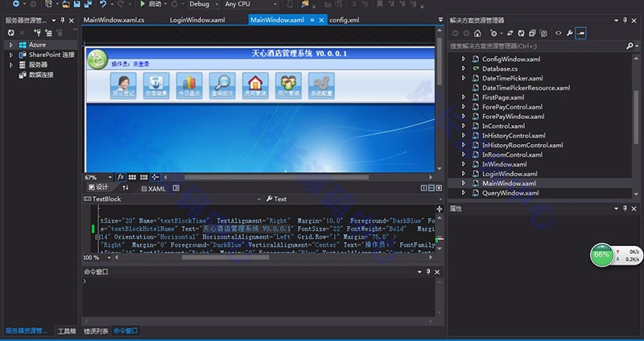
Task: Click the Collapse Pane button
Action: point(439,188)
